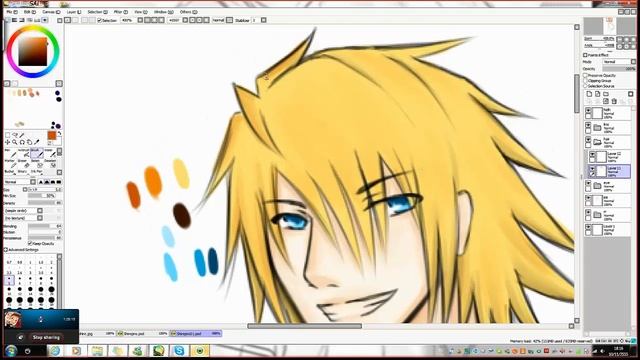
Task: Choose the highlighted Brush tool
Action: click(x=37, y=153)
